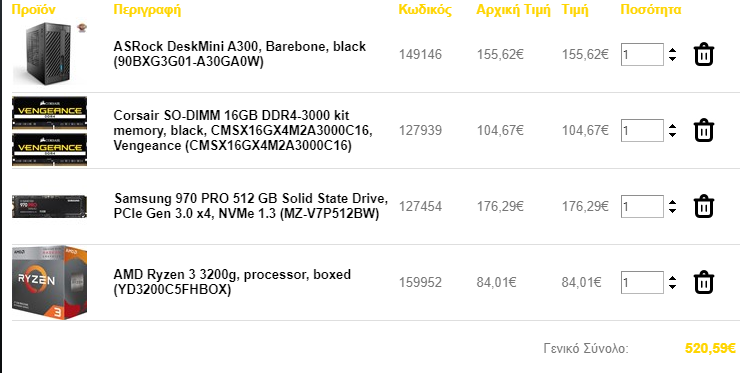This screenshot has height=373, width=750.
Task: Increase quantity of ASRock DeskMini A300
Action: [673, 50]
